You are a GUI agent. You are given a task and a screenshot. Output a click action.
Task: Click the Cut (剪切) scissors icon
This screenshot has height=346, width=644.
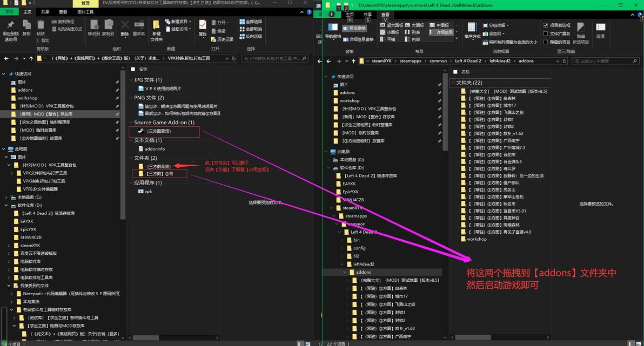(37, 40)
